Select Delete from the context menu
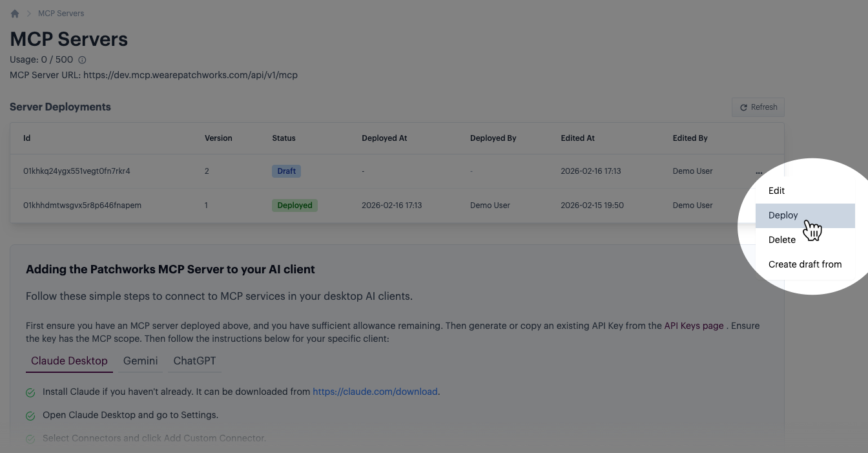Image resolution: width=868 pixels, height=453 pixels. point(781,240)
